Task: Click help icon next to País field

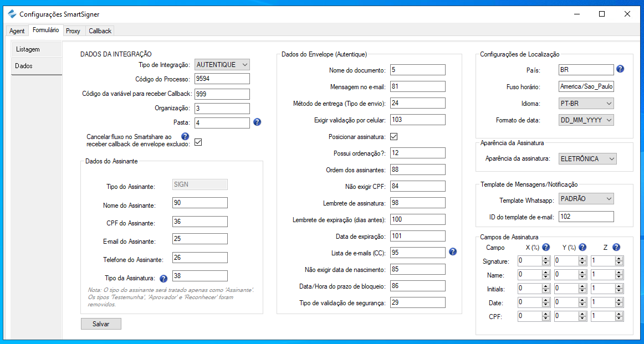Action: click(x=620, y=69)
